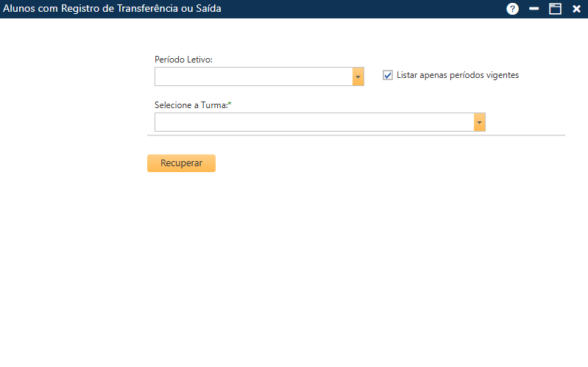This screenshot has width=588, height=367.
Task: Click empty title bar area before help icon
Action: [368, 9]
